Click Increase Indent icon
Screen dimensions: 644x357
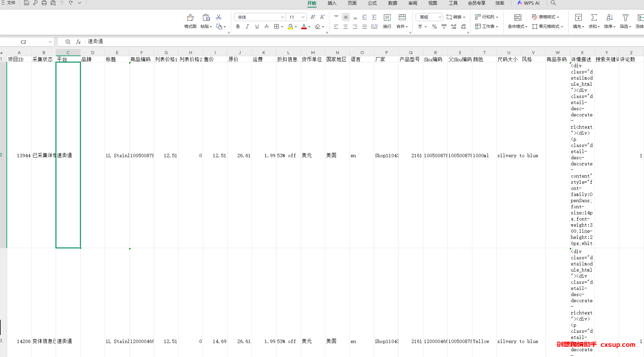click(x=374, y=17)
